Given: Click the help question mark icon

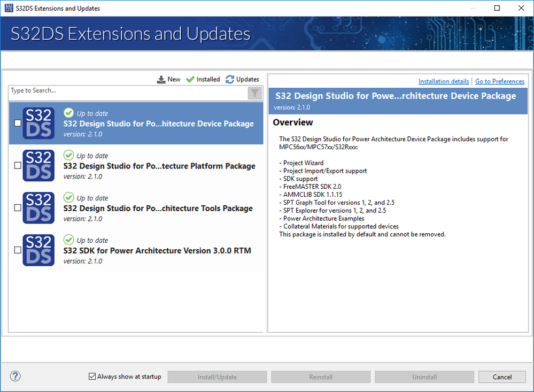Looking at the screenshot, I should 16,376.
